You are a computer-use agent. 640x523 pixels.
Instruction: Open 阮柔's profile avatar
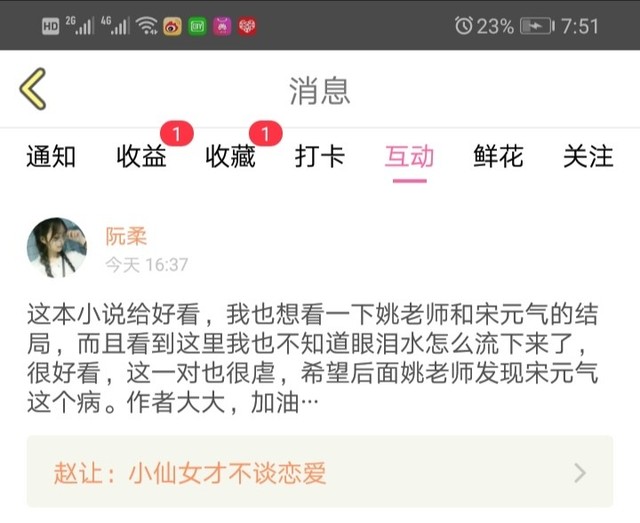57,247
